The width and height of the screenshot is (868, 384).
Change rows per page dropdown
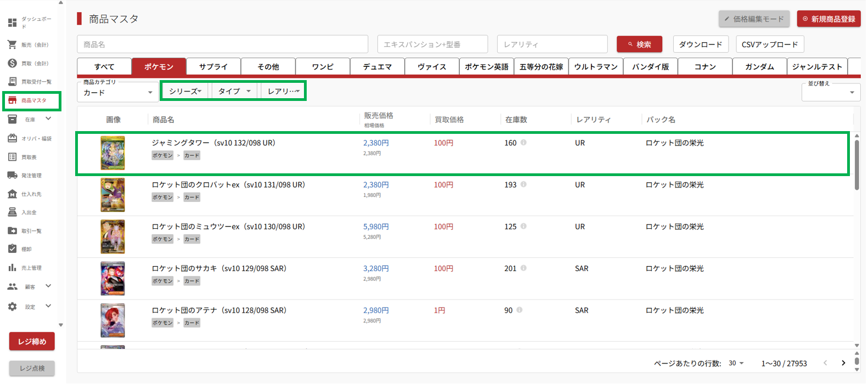736,363
